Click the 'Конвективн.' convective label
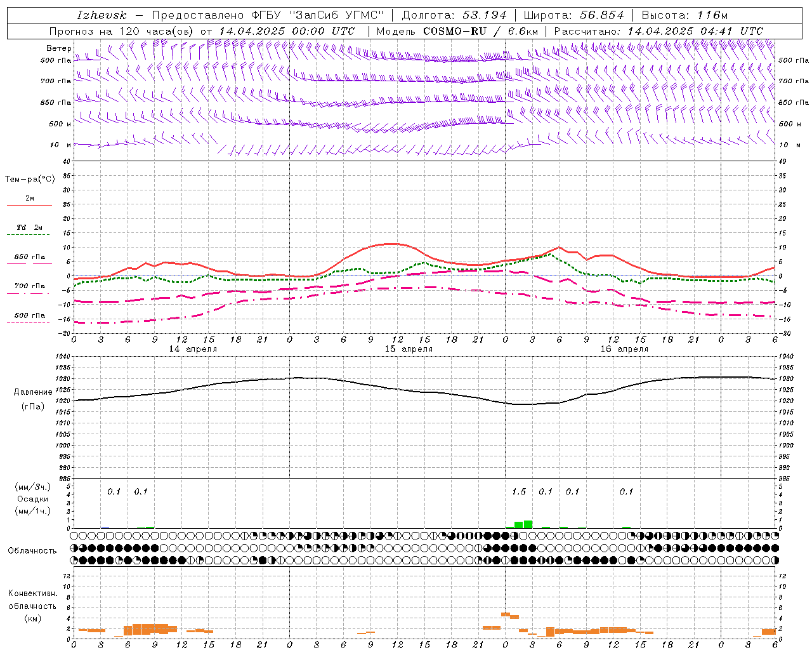This screenshot has height=650, width=812. click(x=32, y=594)
